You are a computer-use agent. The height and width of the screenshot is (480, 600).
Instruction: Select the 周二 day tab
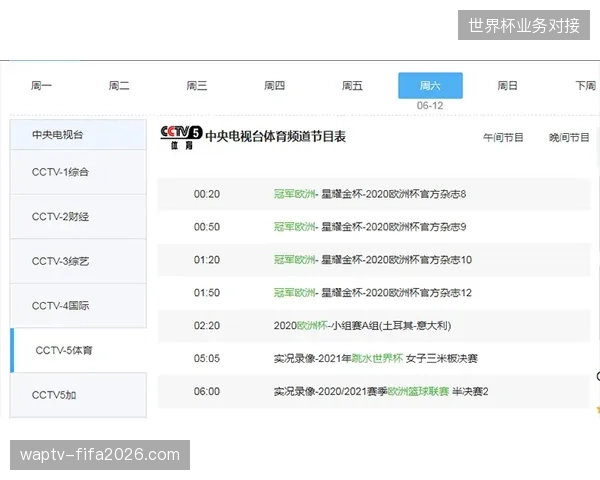pos(119,85)
